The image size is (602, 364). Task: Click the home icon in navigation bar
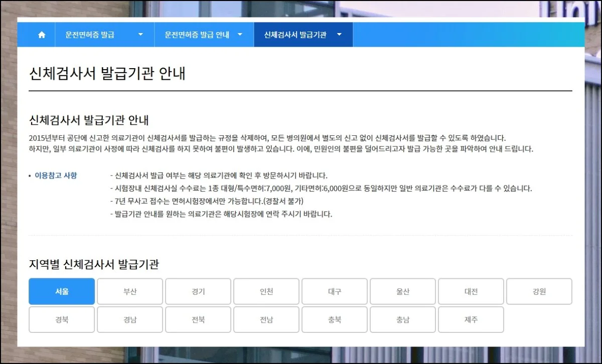point(42,35)
